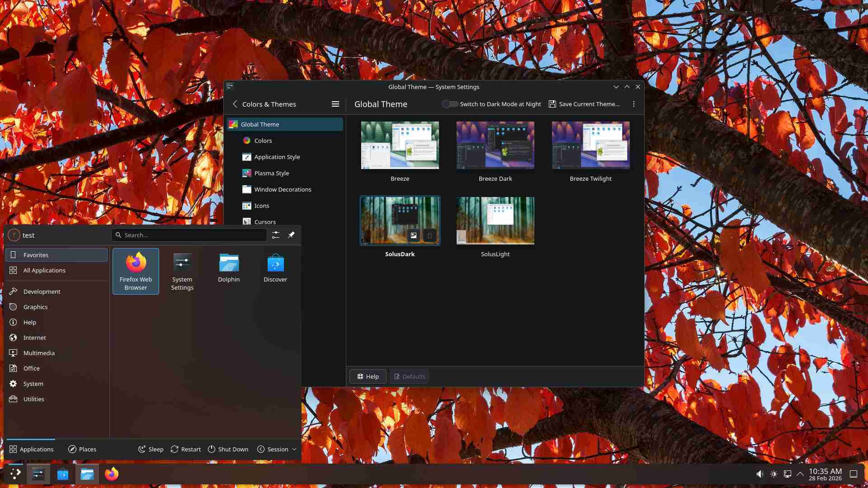Open launcher configure settings sliders icon
Screen dimensions: 868x488
pos(276,235)
